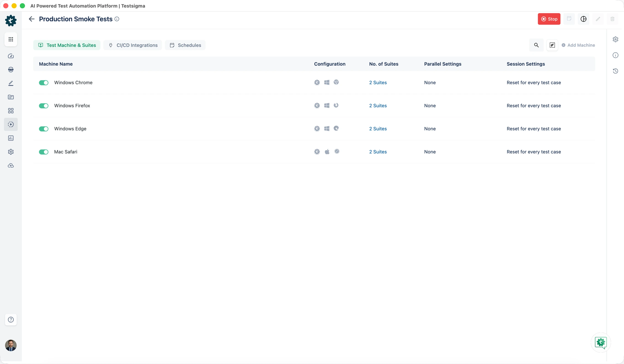Switch to the CI/CD Integrations tab
This screenshot has height=364, width=624.
[x=133, y=45]
